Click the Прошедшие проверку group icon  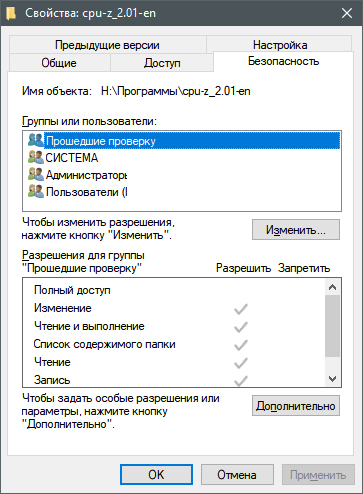click(x=36, y=140)
